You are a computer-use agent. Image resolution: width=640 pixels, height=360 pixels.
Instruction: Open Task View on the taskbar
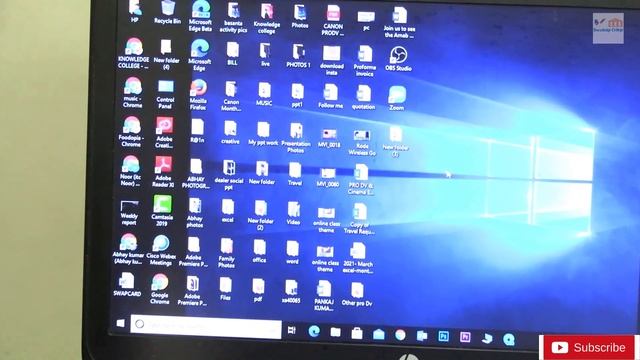tap(291, 330)
